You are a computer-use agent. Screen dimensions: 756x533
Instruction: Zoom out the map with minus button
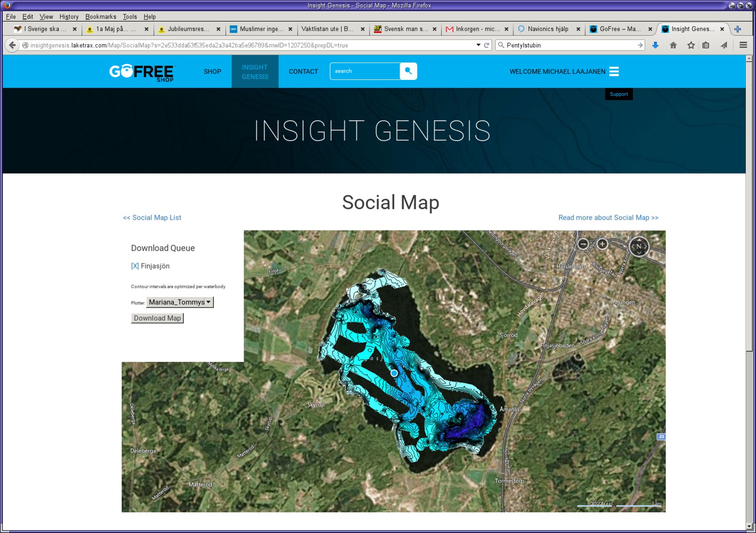tap(583, 244)
